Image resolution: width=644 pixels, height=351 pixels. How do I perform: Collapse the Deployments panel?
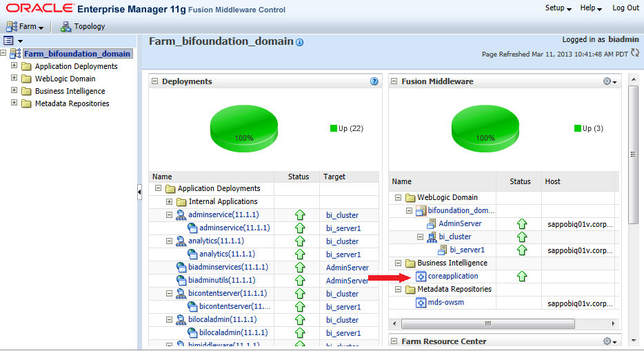point(155,81)
